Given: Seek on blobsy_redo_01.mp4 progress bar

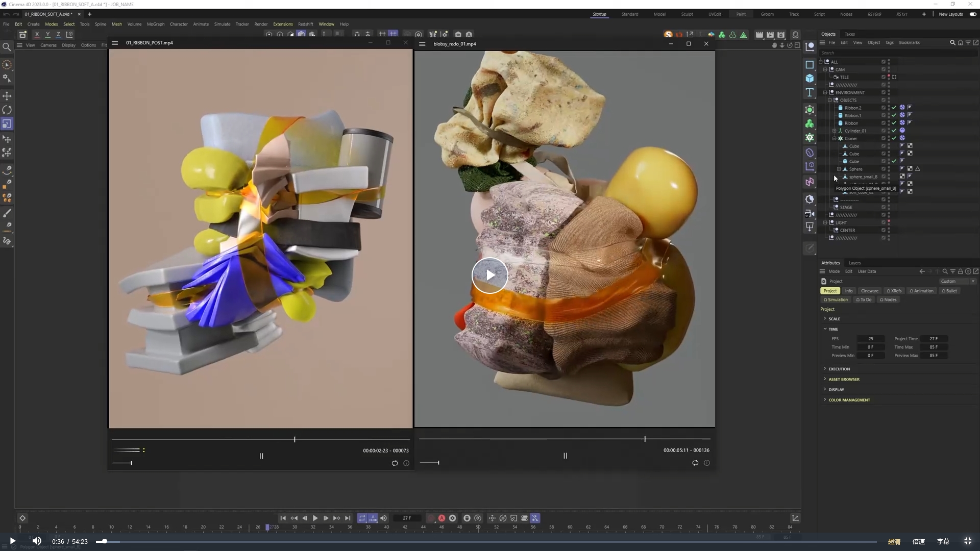Looking at the screenshot, I should (x=565, y=439).
